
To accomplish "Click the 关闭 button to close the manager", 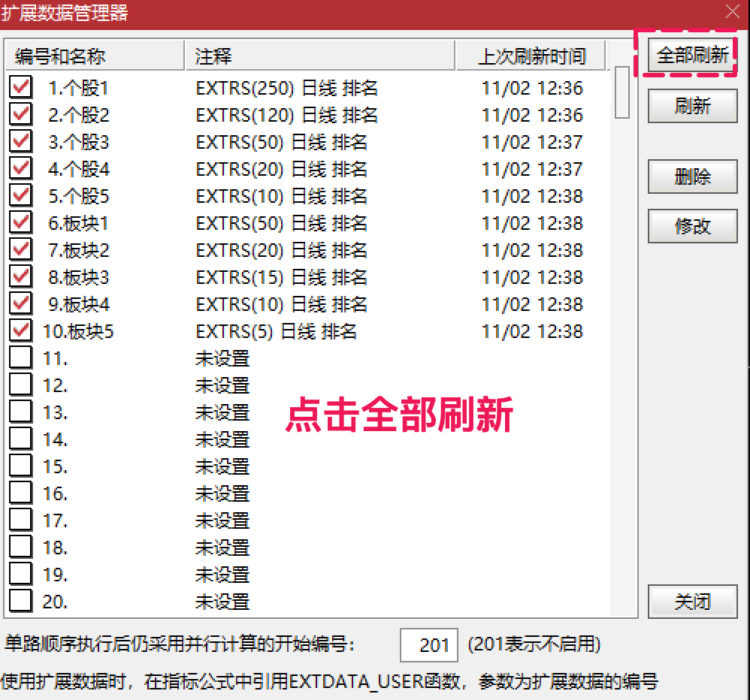I will pos(692,602).
